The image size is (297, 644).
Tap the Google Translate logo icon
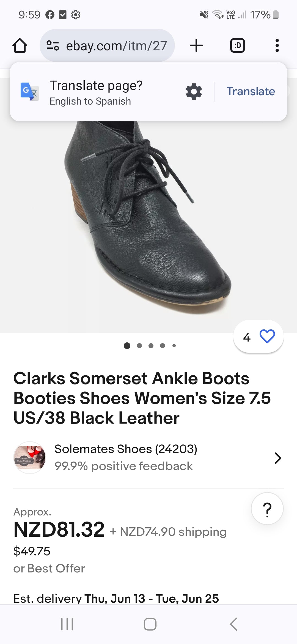29,91
